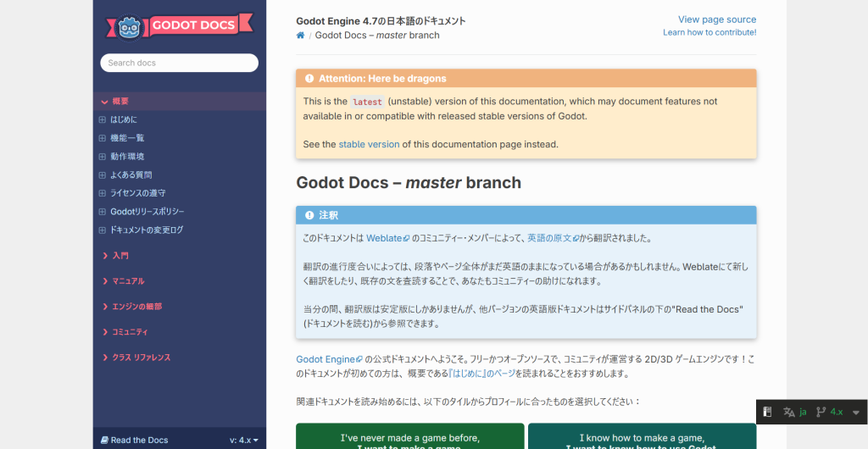Open the stable version link
Screen dimensions: 868x449
tap(369, 144)
